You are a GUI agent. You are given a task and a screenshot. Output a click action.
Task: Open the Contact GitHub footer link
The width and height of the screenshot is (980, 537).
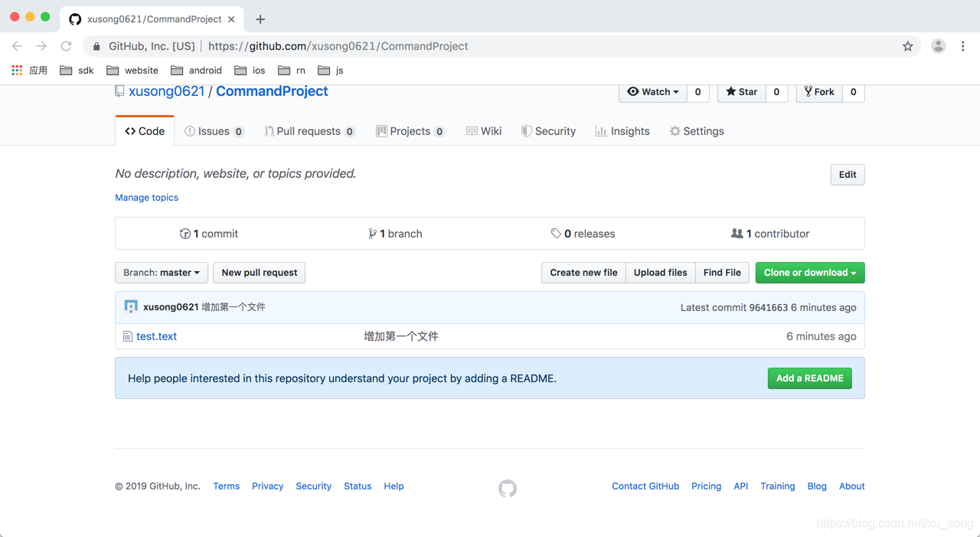[x=645, y=486]
